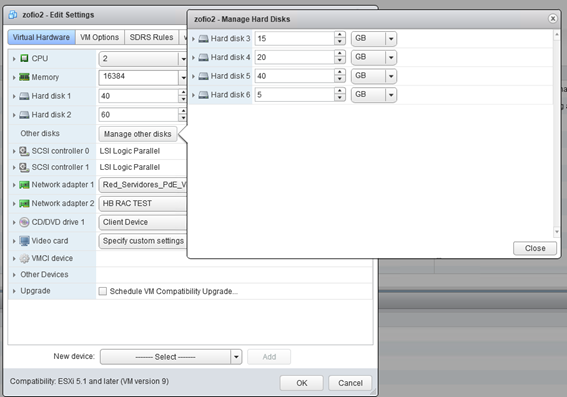Increase Hard disk 5 size with up arrow

pos(340,72)
